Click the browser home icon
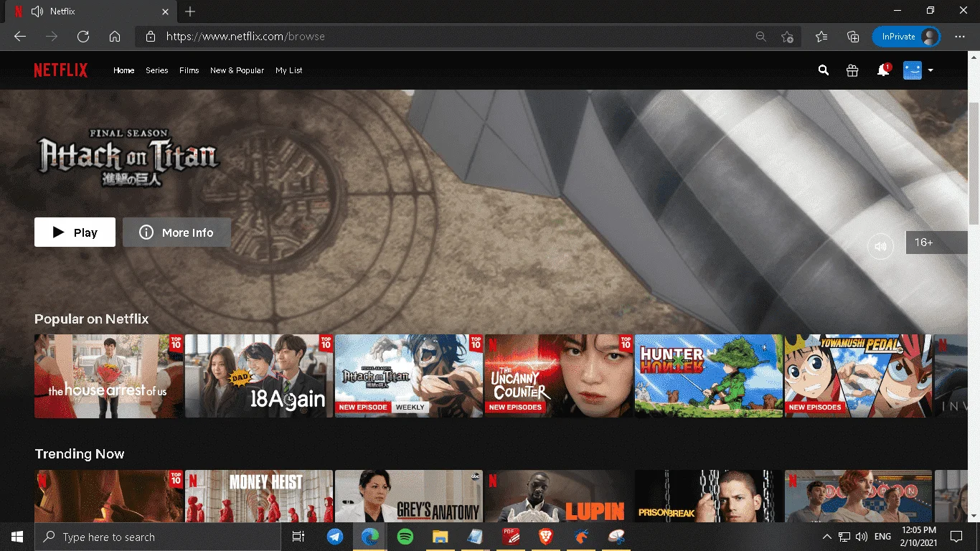The height and width of the screenshot is (551, 980). 115,37
